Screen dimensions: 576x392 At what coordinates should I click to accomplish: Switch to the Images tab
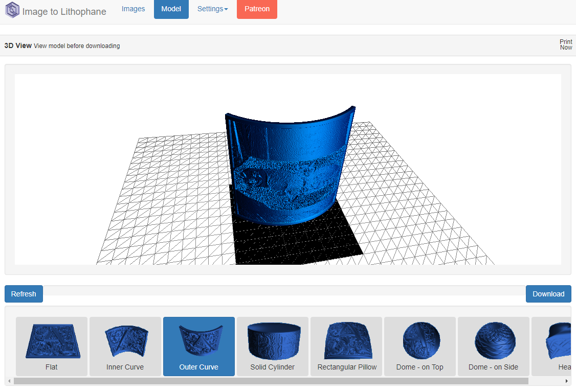[133, 9]
